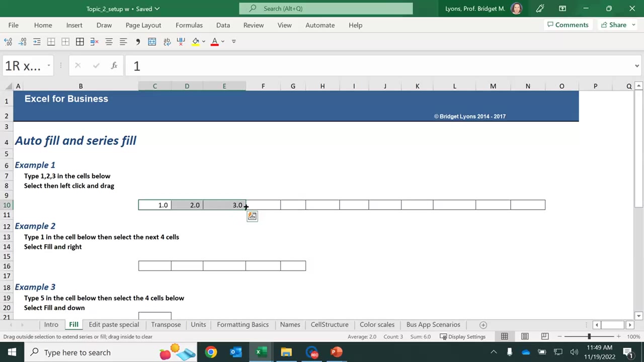Click the Auto Fill Options smart tag
This screenshot has width=644, height=362.
(252, 216)
